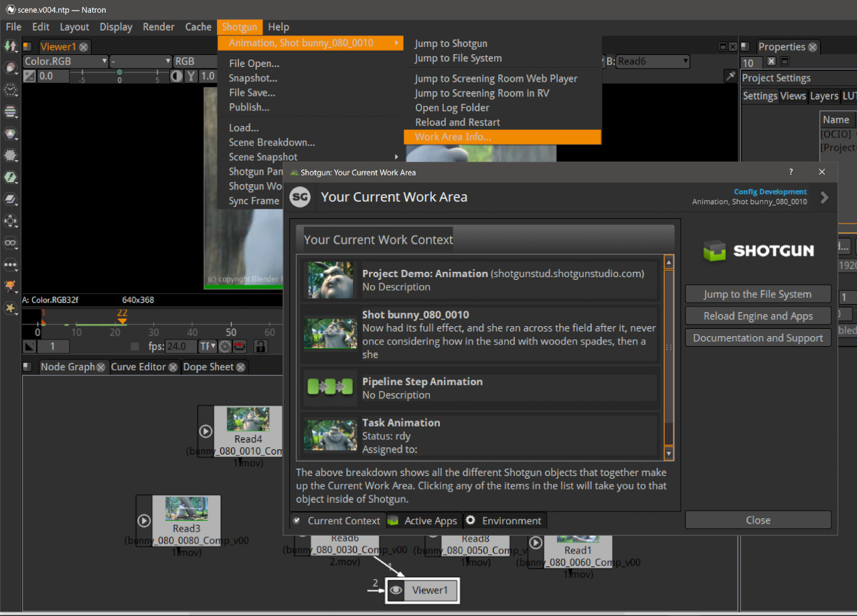The height and width of the screenshot is (616, 857).
Task: Open the fox mascot plugin toolbar icon
Action: [10, 286]
